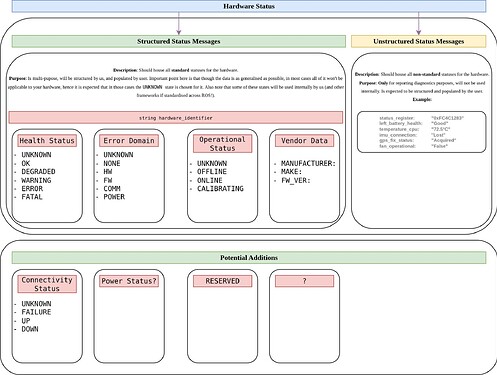Image resolution: width=497 pixels, height=375 pixels.
Task: Click MAKE: in the Vendor Data list
Action: pyautogui.click(x=291, y=172)
